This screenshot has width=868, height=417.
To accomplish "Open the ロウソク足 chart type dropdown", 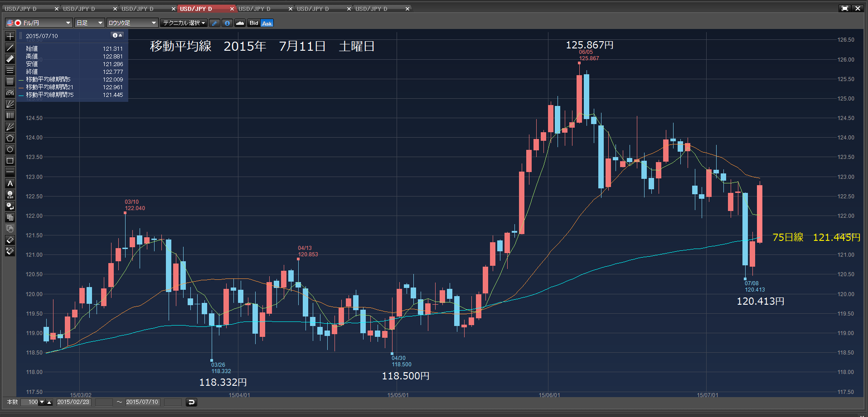I will click(x=132, y=23).
